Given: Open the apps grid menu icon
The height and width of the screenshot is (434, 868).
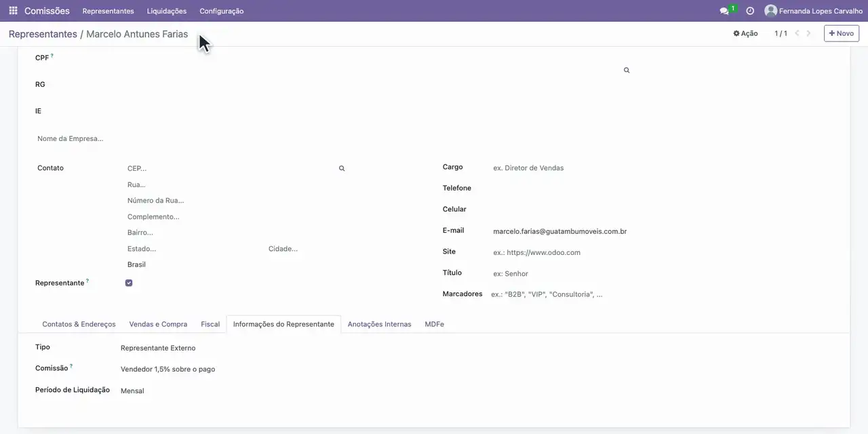Looking at the screenshot, I should pyautogui.click(x=13, y=11).
